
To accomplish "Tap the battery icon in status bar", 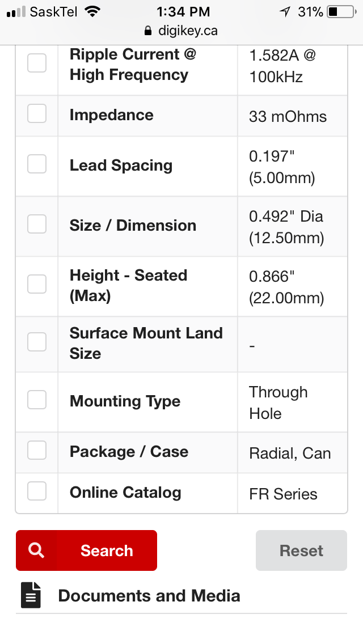I will (x=342, y=12).
